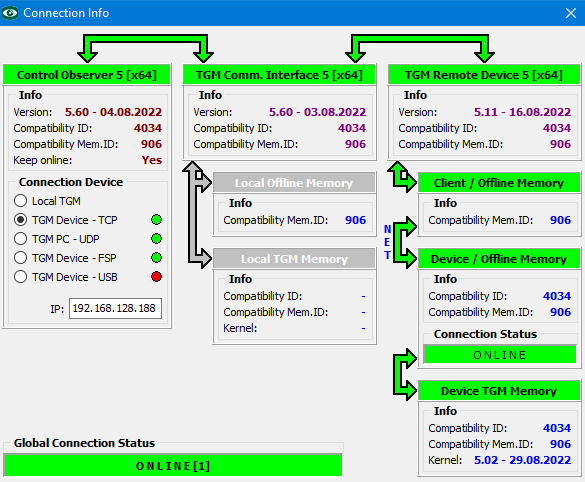The height and width of the screenshot is (482, 585).
Task: Click the green TCP status indicator
Action: [156, 220]
